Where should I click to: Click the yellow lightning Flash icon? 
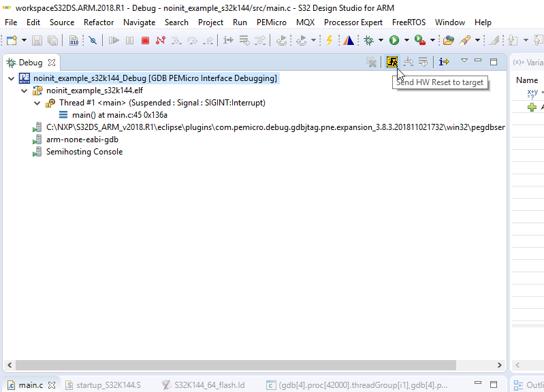(x=330, y=41)
